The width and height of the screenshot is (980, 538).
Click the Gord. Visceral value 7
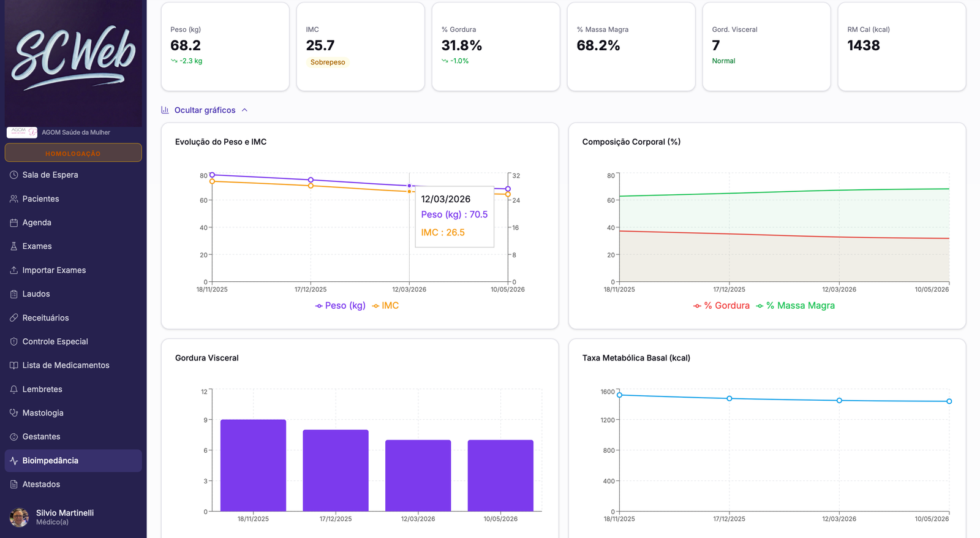coord(716,45)
